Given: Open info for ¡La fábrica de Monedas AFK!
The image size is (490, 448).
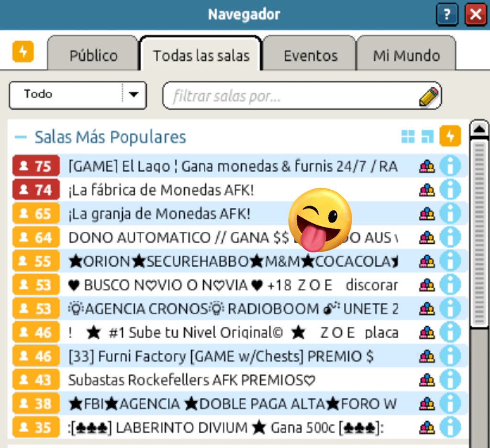Looking at the screenshot, I should click(450, 189).
